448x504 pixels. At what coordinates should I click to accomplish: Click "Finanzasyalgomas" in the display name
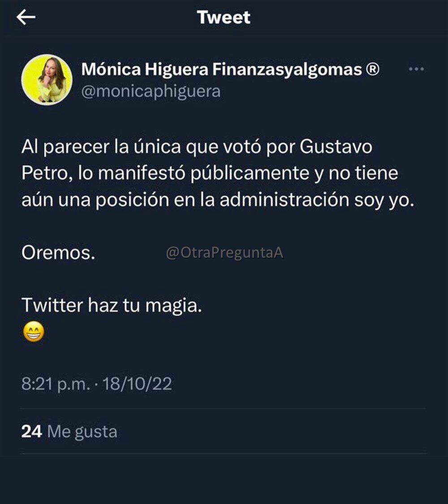(287, 69)
